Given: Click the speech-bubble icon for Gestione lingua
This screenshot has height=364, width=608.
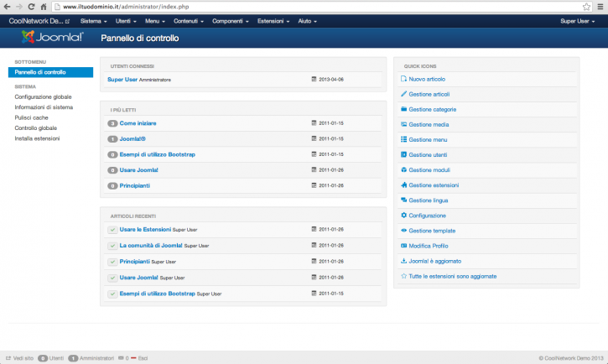Looking at the screenshot, I should (403, 200).
